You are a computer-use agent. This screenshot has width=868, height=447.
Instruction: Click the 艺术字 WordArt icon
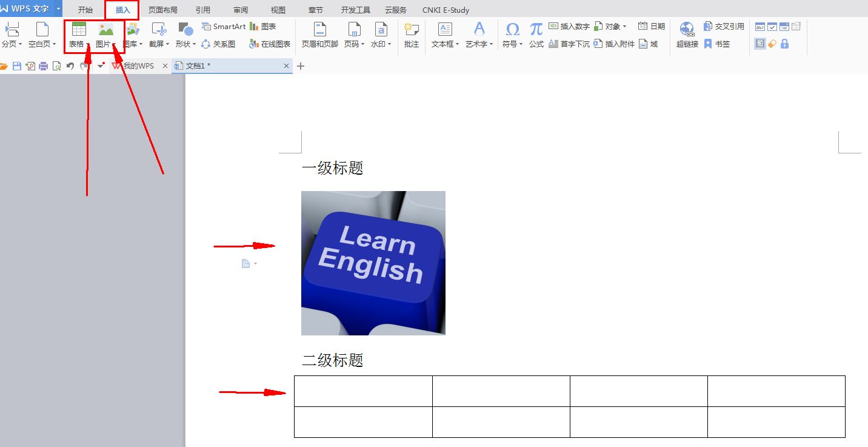point(479,29)
